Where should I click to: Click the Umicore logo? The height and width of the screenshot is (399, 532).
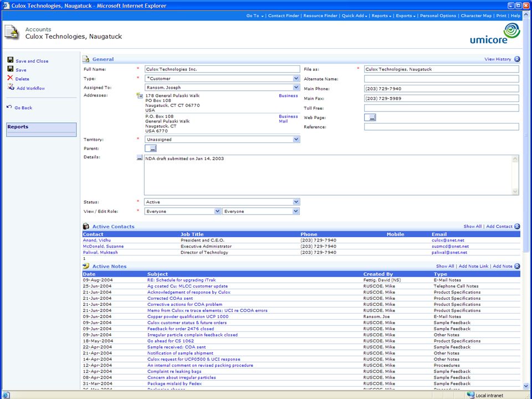tap(495, 34)
